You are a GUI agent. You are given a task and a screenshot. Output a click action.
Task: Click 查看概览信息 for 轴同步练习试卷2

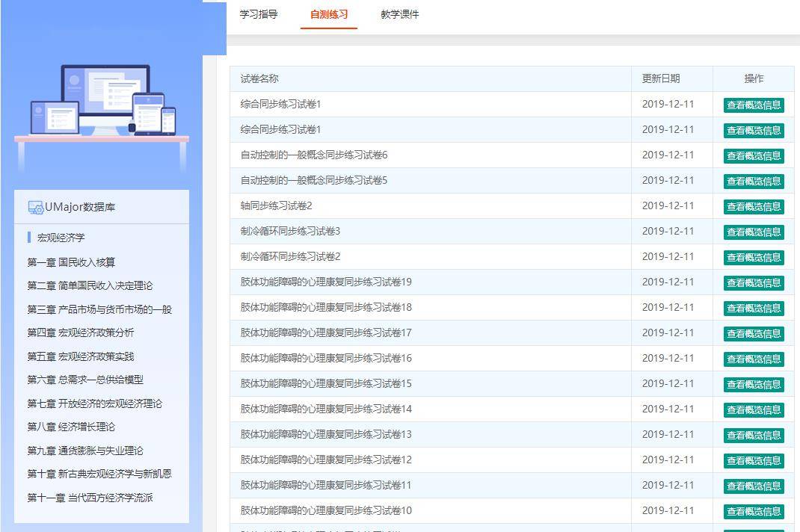pos(754,206)
